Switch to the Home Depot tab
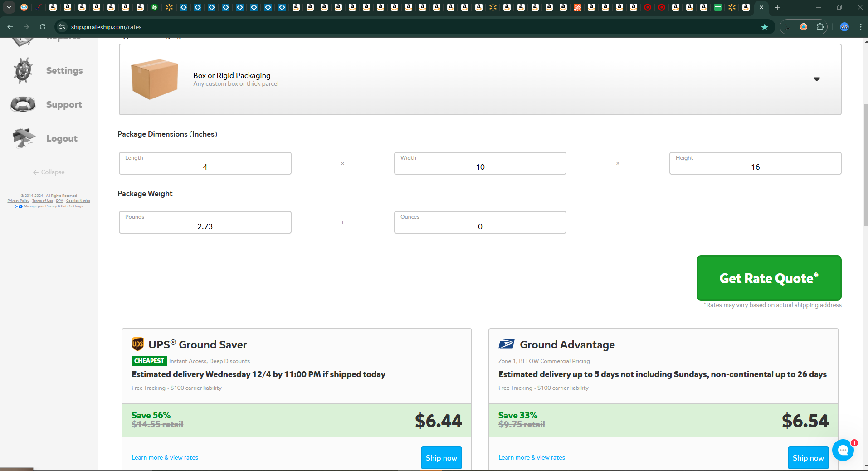 click(577, 7)
